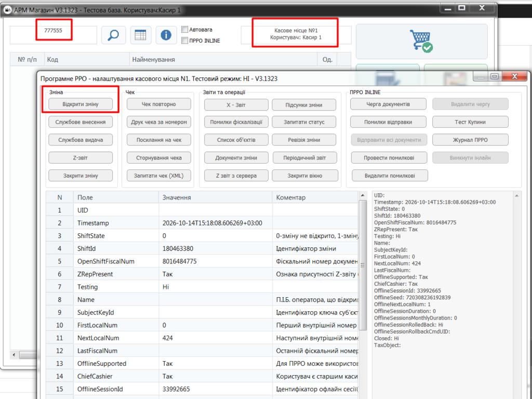
Task: Open Журнал ПРРО
Action: pos(470,140)
